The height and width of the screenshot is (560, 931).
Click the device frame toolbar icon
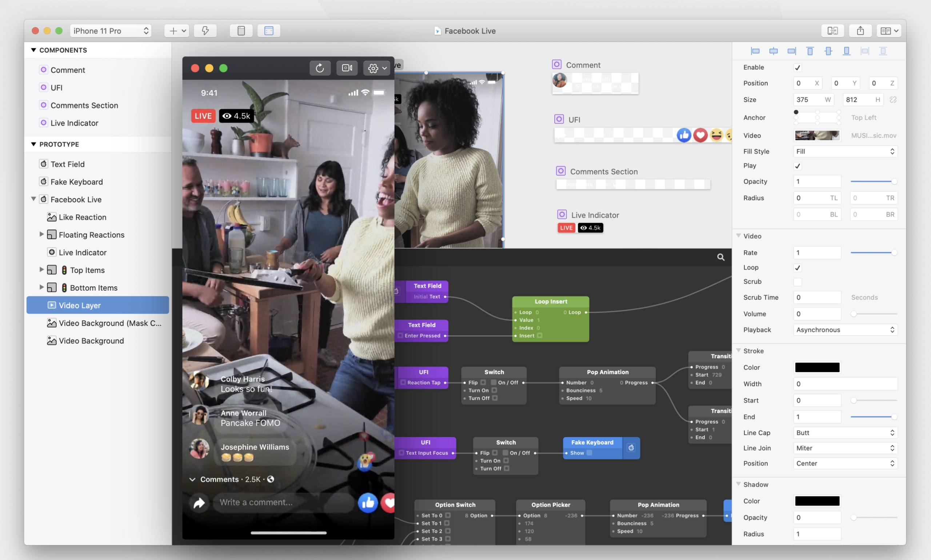point(241,31)
